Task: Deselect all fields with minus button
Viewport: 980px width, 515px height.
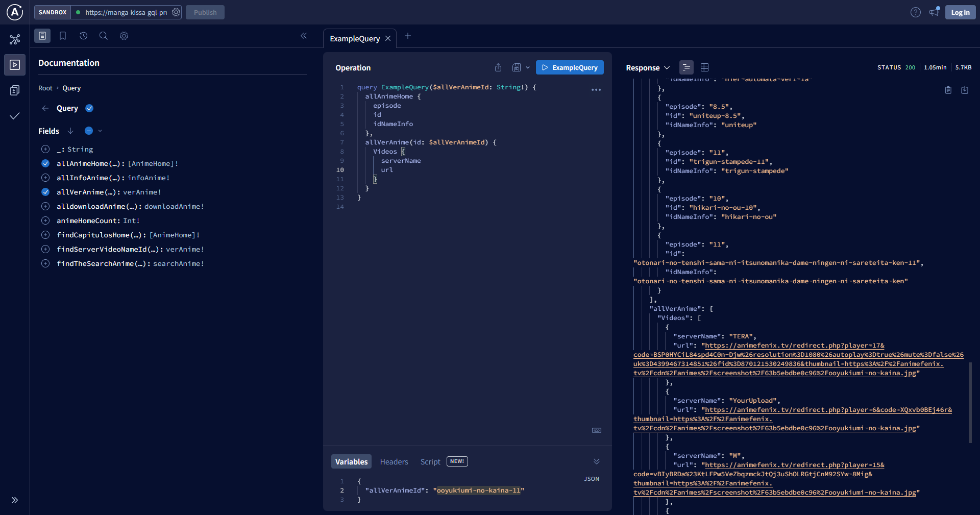Action: coord(89,131)
